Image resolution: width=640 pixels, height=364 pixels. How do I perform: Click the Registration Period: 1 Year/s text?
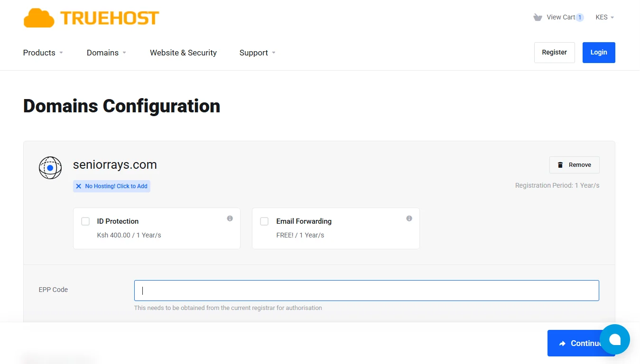557,185
